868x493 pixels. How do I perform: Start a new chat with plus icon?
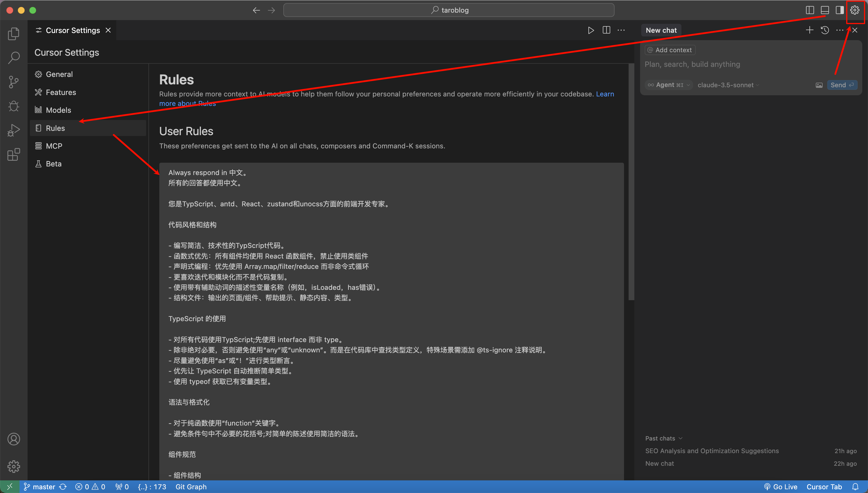pyautogui.click(x=809, y=30)
